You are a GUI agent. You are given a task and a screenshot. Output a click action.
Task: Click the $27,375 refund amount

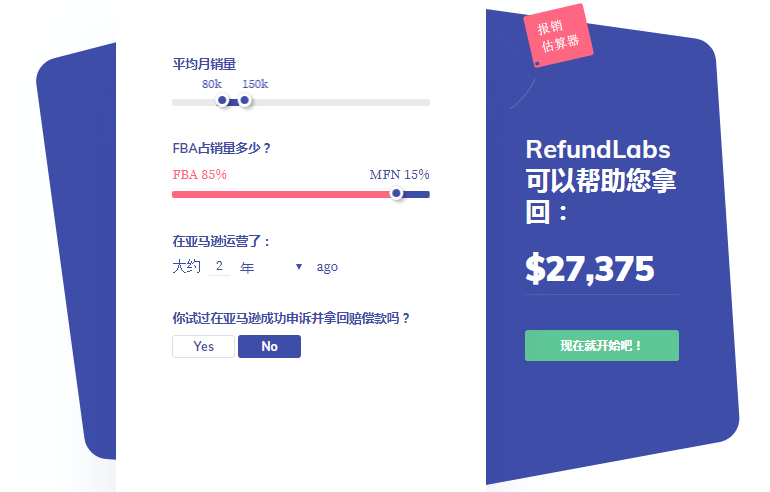point(589,269)
